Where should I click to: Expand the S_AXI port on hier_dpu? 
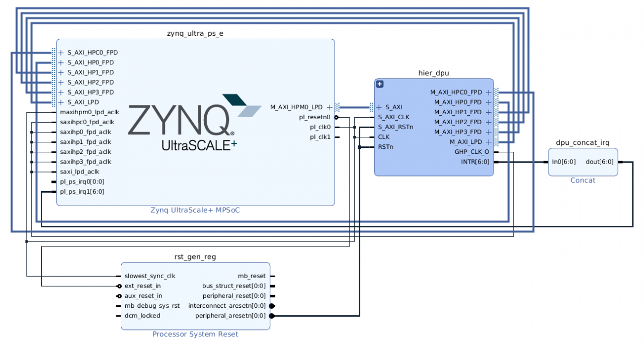tap(379, 107)
